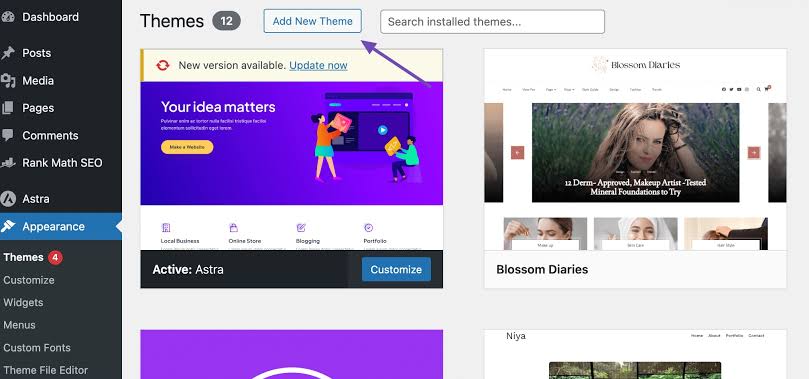This screenshot has width=809, height=379.
Task: Click the Blossom Diaries theme name
Action: pos(542,269)
